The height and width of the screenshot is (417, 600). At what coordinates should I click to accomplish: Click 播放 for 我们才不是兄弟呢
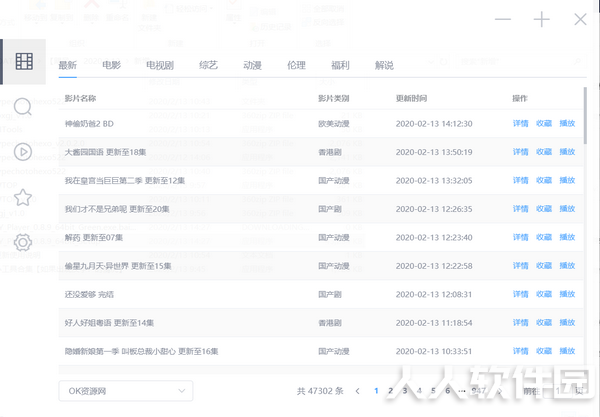click(567, 209)
